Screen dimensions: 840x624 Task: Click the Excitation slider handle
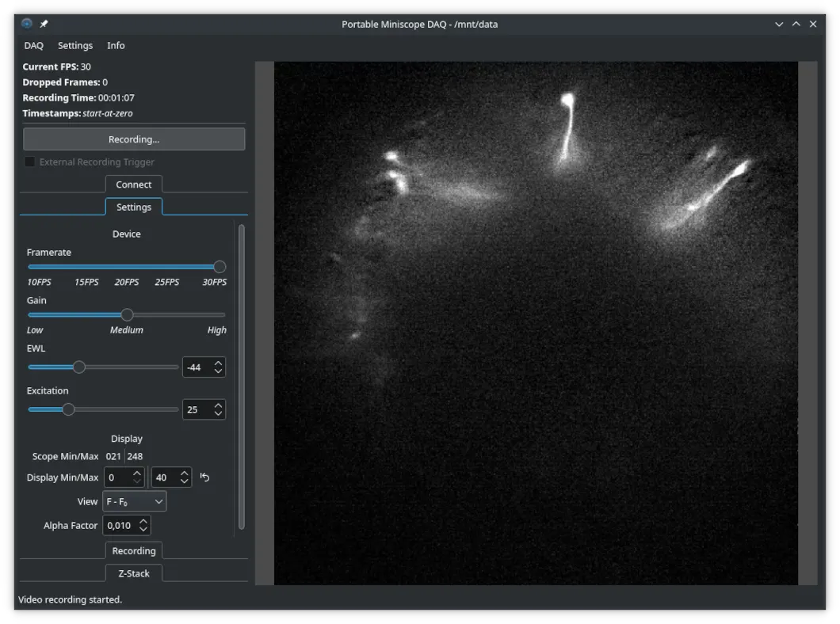tap(68, 409)
